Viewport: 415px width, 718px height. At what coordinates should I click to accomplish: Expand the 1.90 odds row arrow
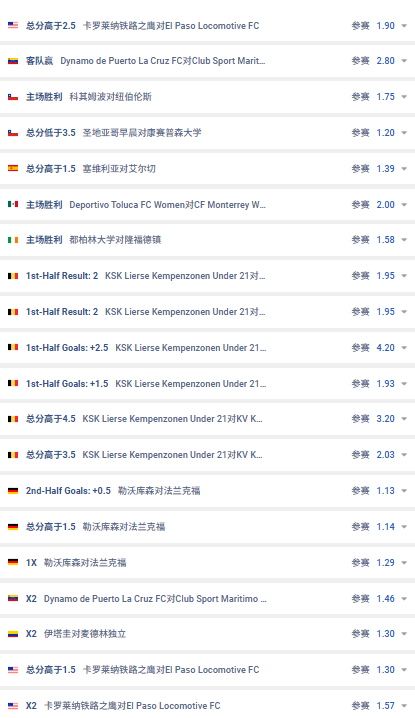click(x=404, y=26)
